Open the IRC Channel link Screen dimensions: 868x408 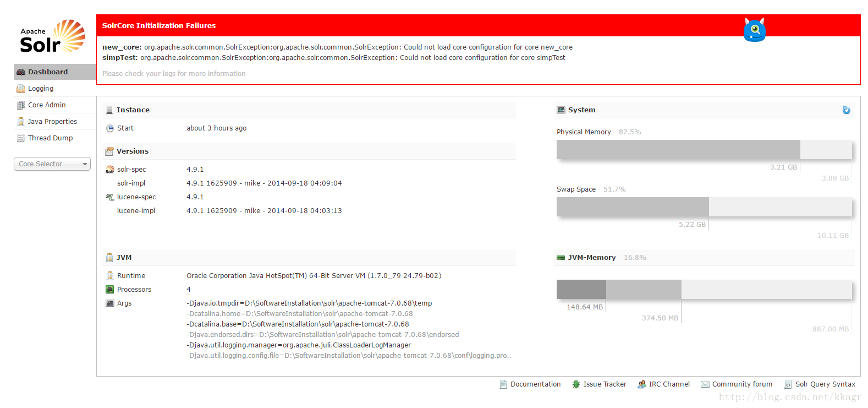point(669,384)
